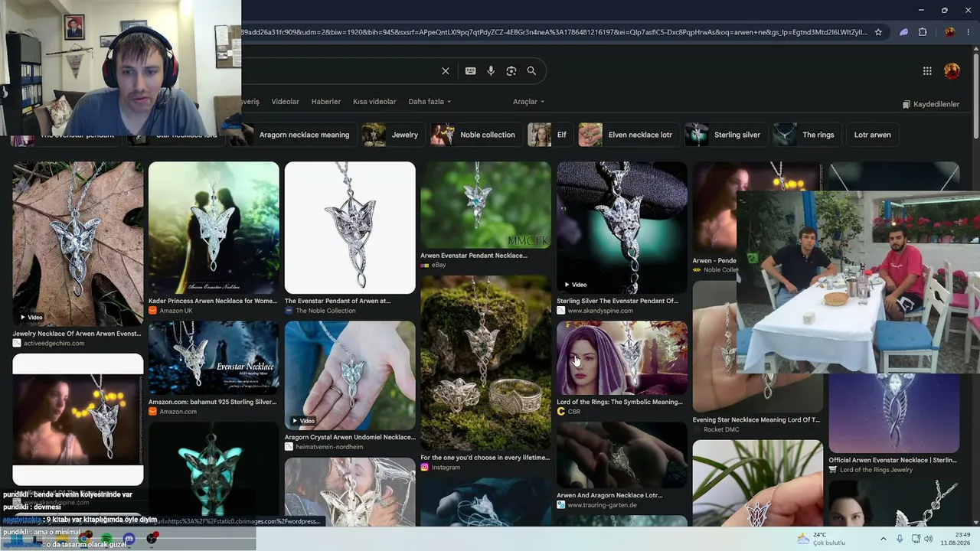Open the Chrome three-dot menu

(969, 32)
